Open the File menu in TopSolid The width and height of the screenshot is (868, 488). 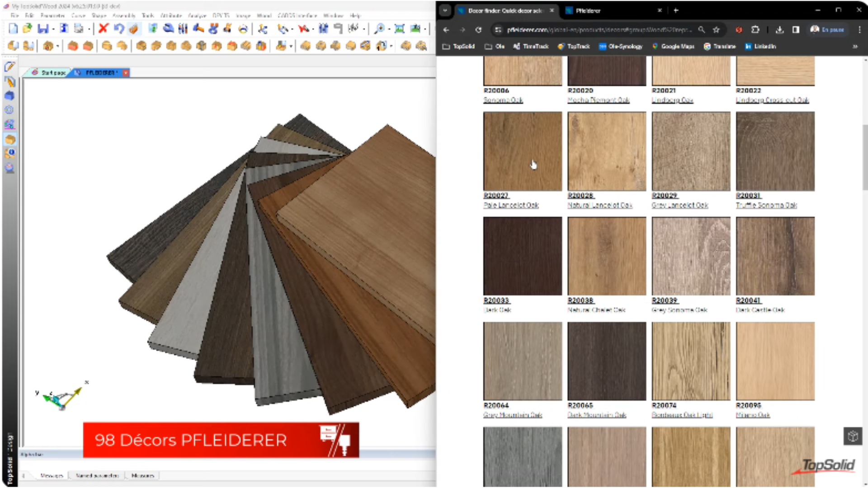click(14, 15)
